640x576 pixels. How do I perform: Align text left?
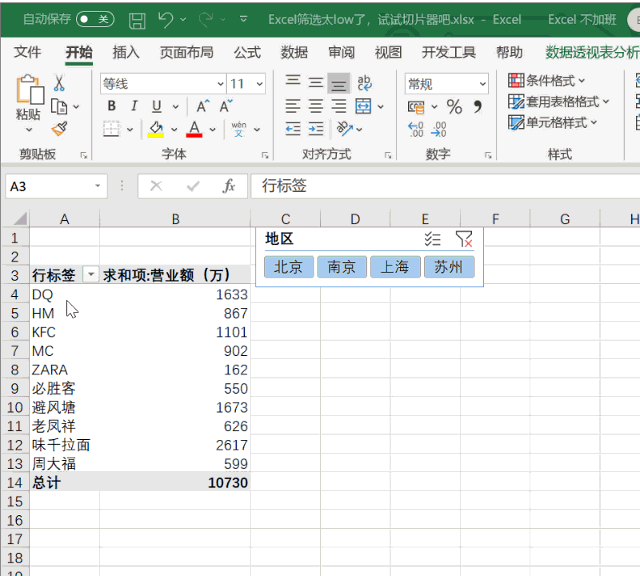coord(293,106)
